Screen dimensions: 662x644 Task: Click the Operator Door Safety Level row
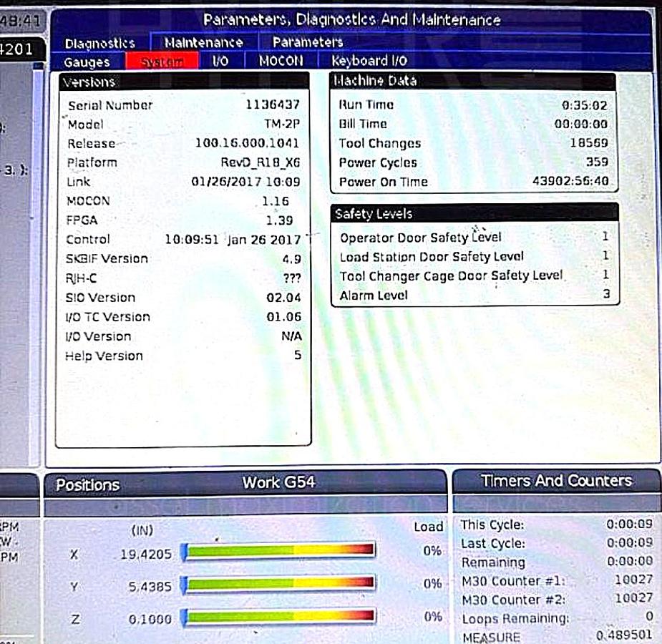click(x=474, y=238)
